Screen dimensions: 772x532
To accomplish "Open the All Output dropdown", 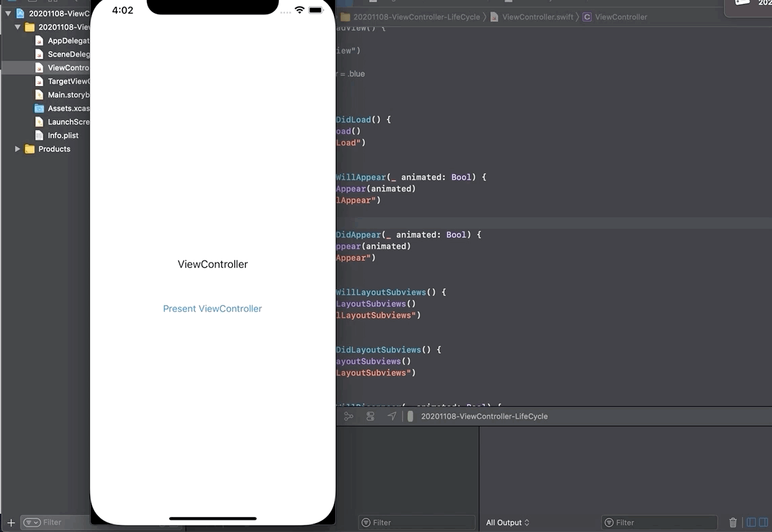I will pyautogui.click(x=507, y=523).
